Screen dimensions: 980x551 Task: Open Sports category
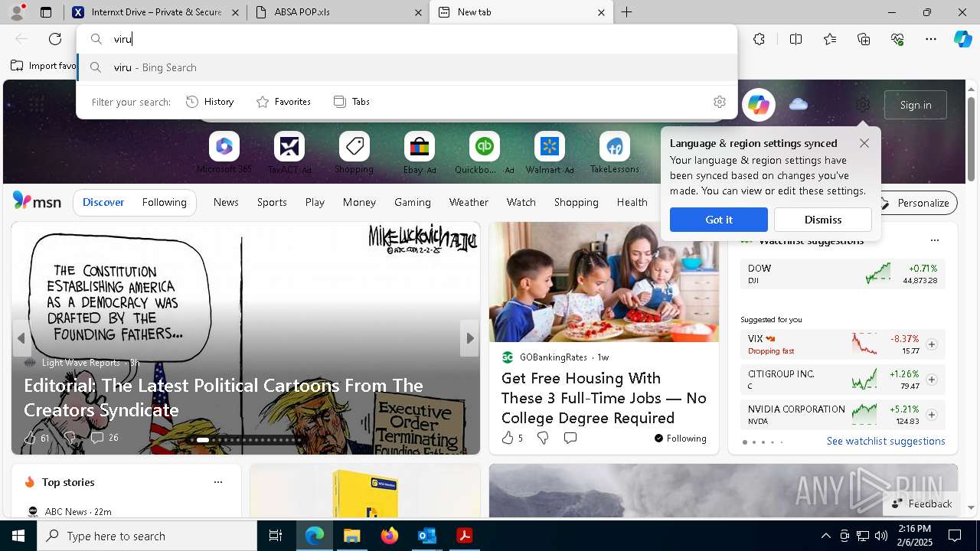pos(272,202)
